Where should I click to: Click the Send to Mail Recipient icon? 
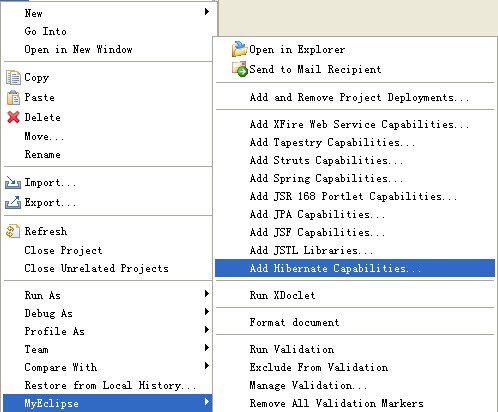click(x=240, y=69)
